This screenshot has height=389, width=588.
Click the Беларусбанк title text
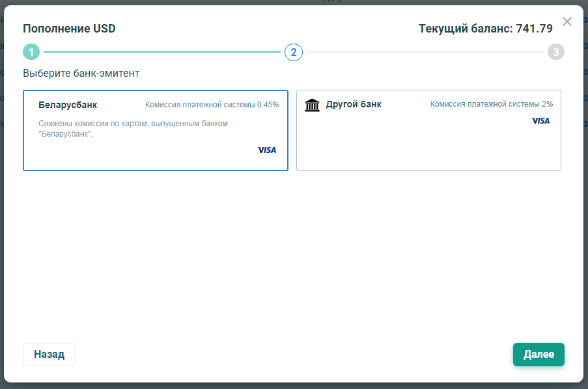68,105
